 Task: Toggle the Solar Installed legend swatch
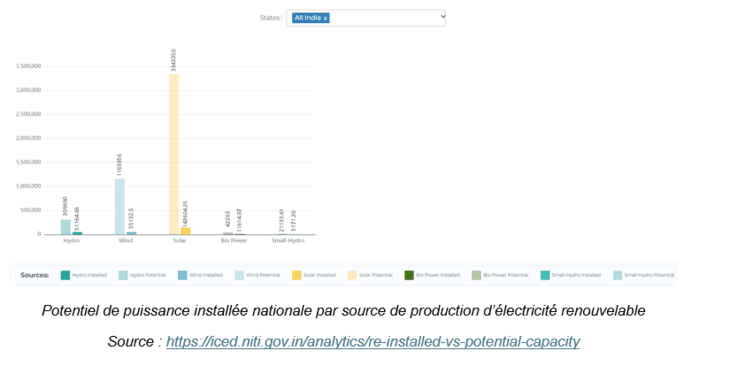pos(296,275)
